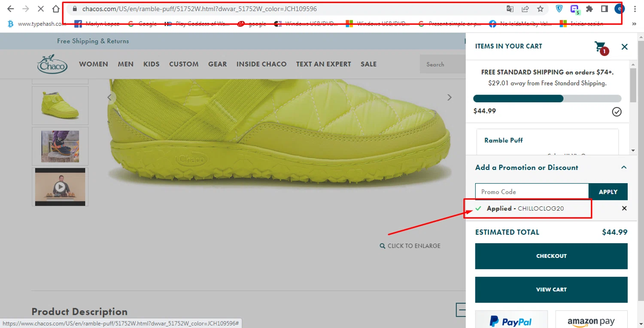Image resolution: width=644 pixels, height=328 pixels.
Task: Select the lifestyle photo thumbnail
Action: click(60, 146)
